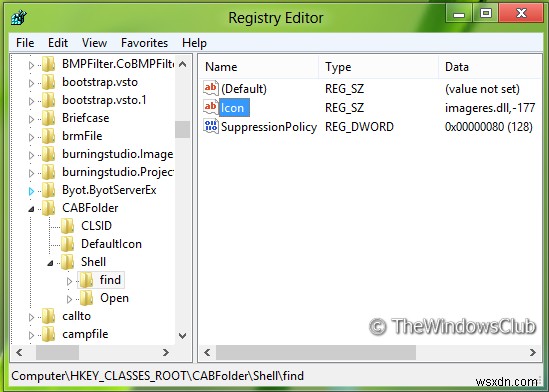The width and height of the screenshot is (549, 392).
Task: Click the callto folder icon
Action: 48,316
